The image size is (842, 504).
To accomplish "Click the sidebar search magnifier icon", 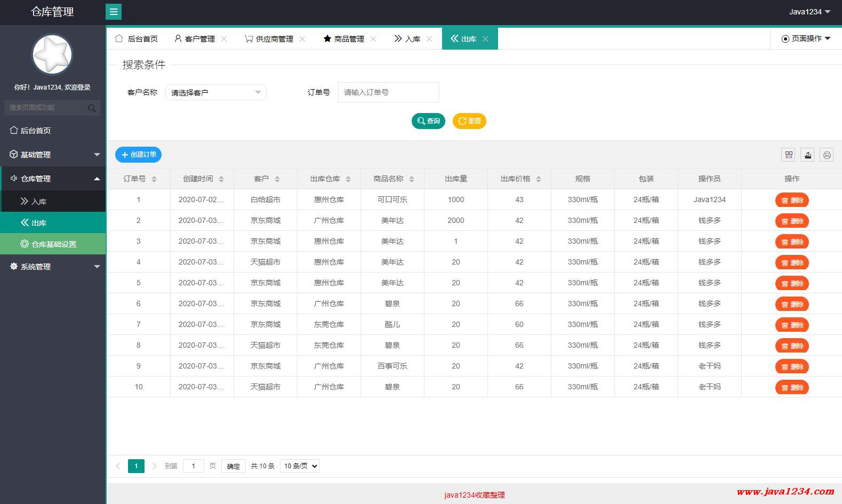I will coord(92,108).
